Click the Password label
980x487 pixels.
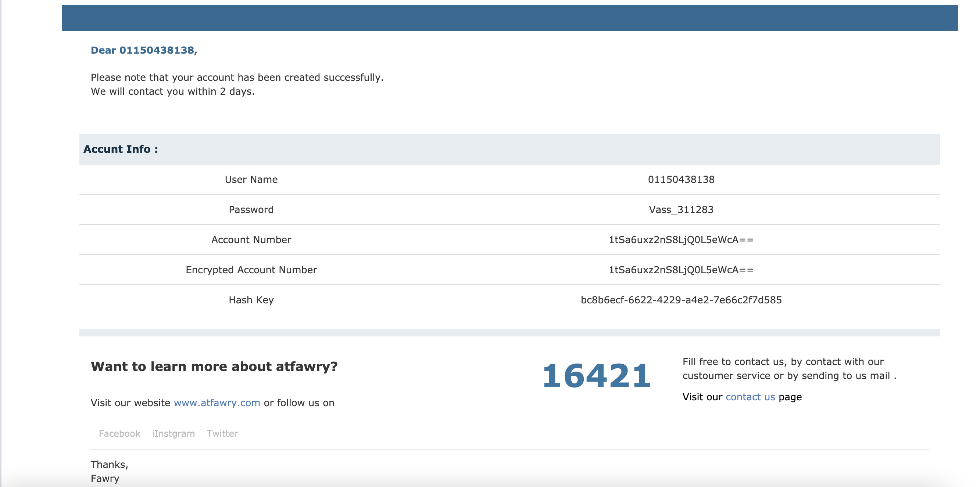251,209
